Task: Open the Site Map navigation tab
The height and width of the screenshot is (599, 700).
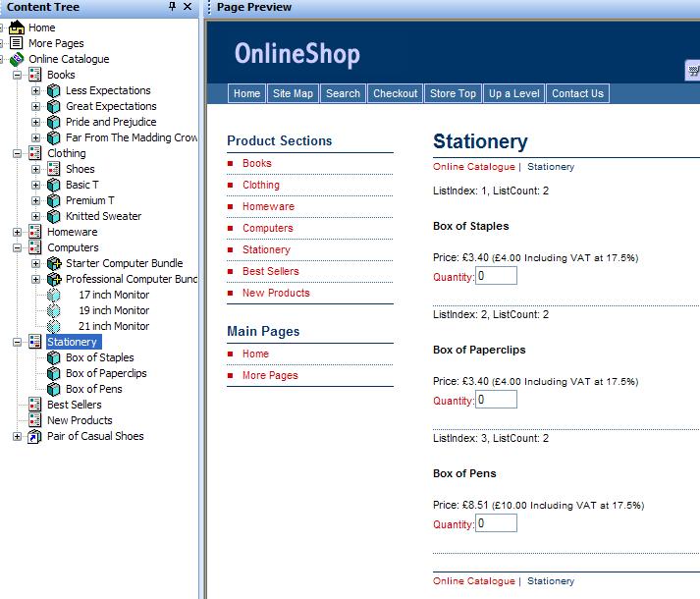Action: [293, 93]
